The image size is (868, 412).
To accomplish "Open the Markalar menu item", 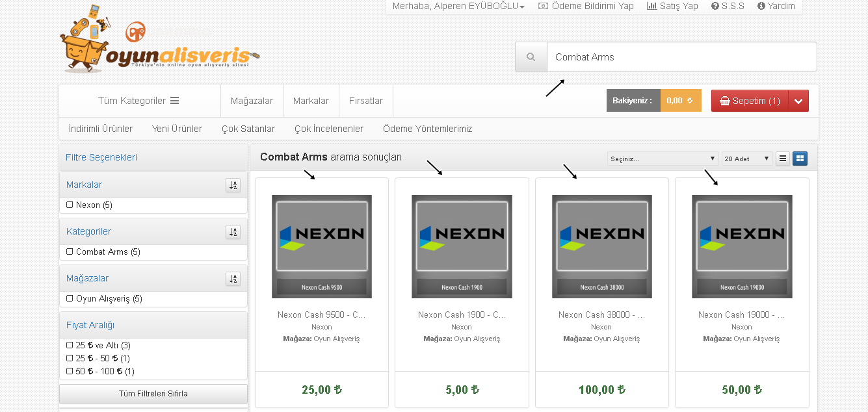I will pyautogui.click(x=311, y=101).
